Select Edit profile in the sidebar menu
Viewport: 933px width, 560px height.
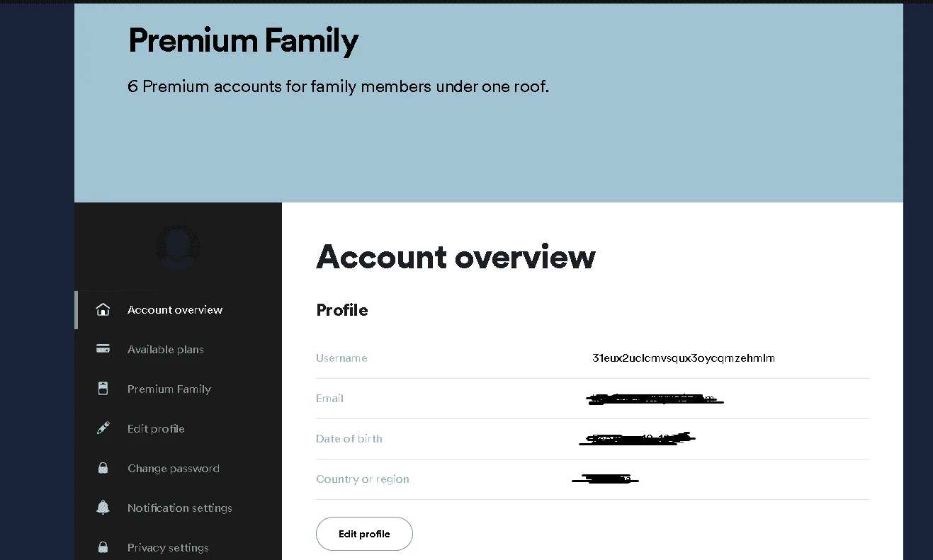pyautogui.click(x=156, y=429)
